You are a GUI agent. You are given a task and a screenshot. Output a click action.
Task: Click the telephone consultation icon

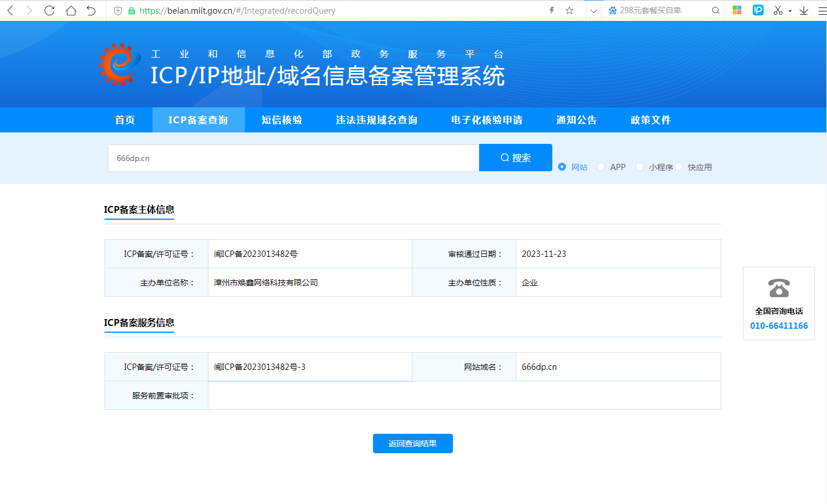coord(778,288)
